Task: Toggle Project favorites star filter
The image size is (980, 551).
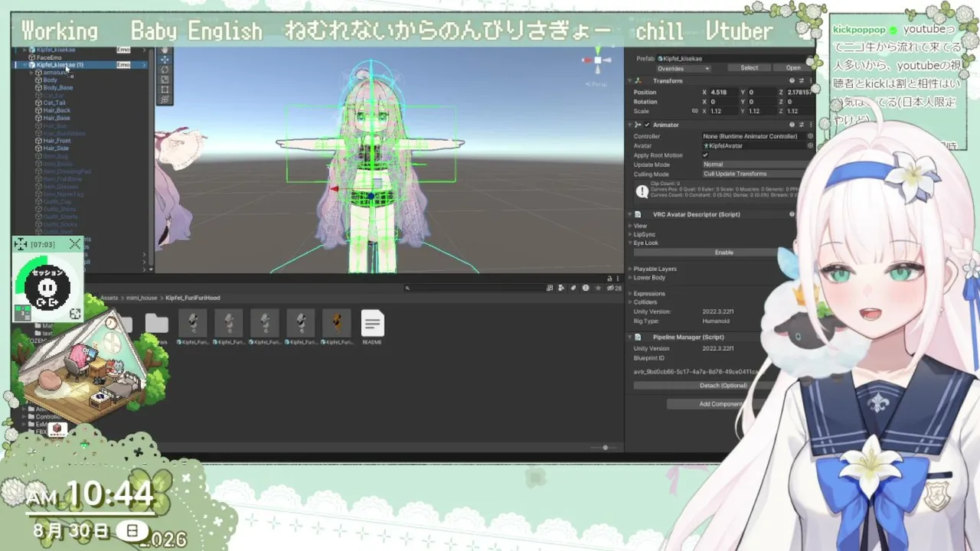Action: point(597,289)
